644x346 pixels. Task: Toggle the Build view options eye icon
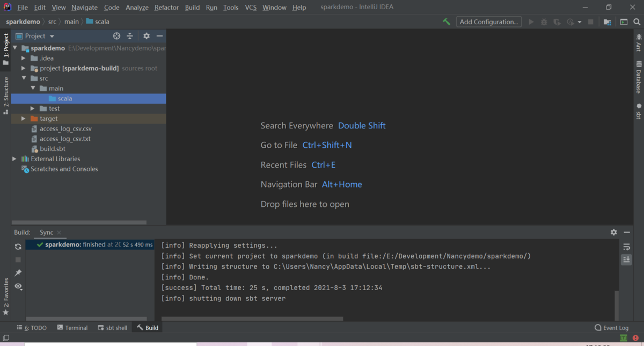pos(18,286)
